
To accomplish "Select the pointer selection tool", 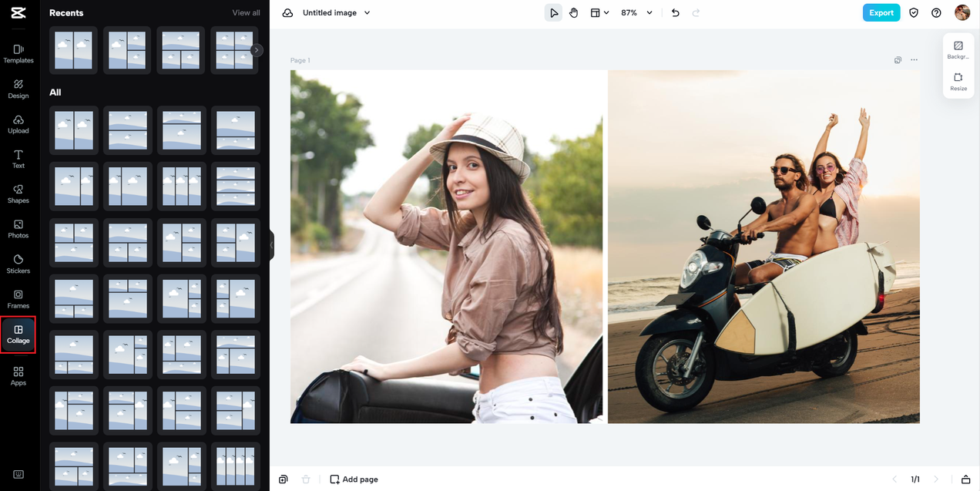I will (553, 13).
